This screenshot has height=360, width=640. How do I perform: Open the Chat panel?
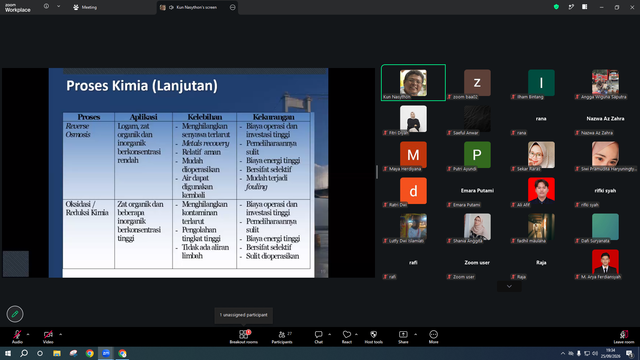click(x=318, y=337)
